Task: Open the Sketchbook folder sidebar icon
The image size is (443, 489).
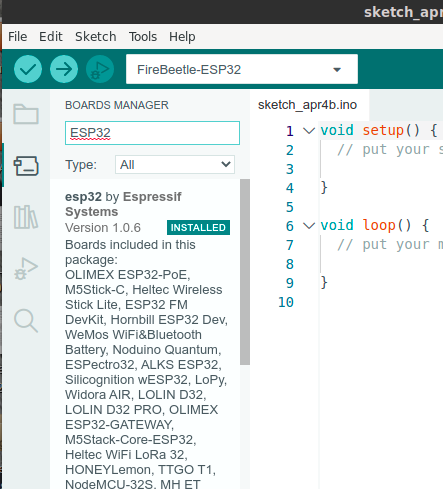Action: (x=26, y=114)
